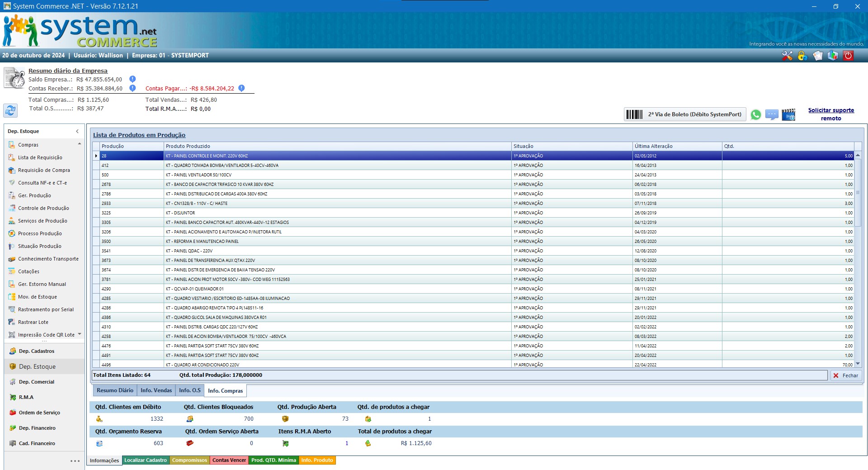Open the padlock icon in header toolbar
The image size is (868, 470).
tap(802, 56)
